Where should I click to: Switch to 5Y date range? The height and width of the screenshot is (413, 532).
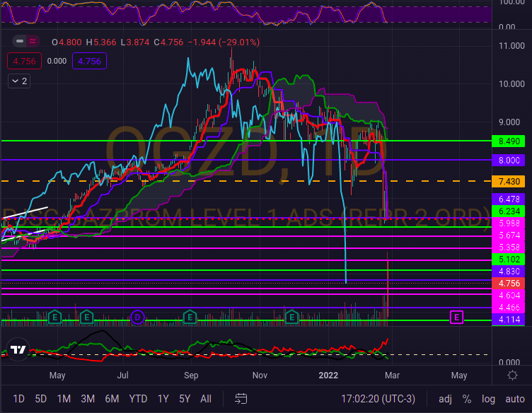pyautogui.click(x=184, y=399)
